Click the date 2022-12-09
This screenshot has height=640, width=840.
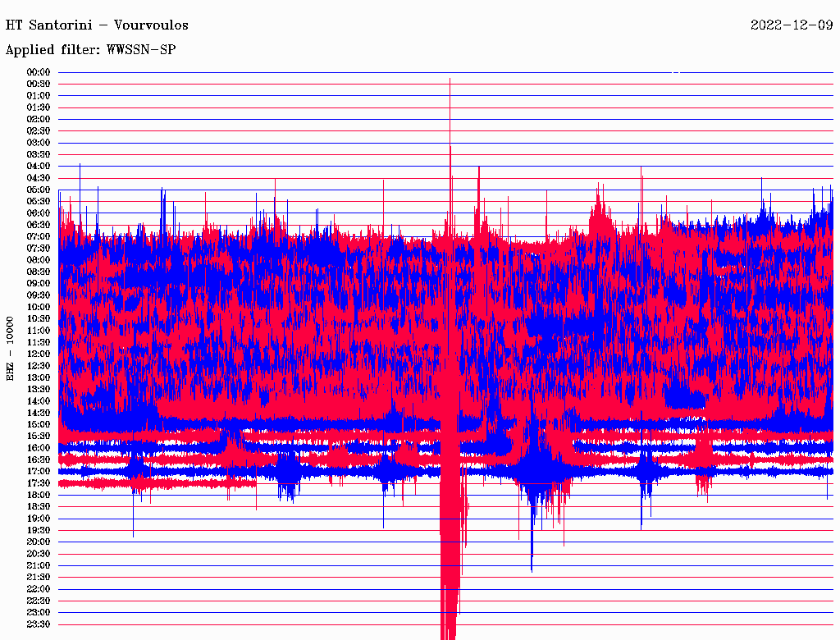(792, 25)
